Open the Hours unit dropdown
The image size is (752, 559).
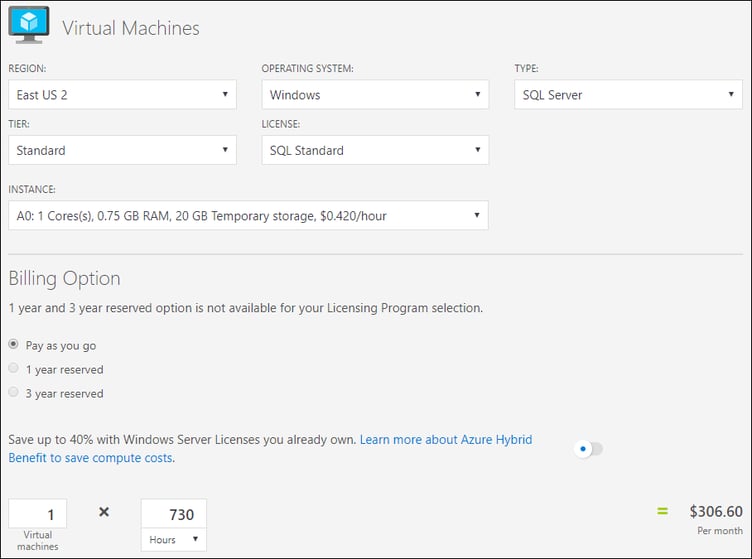(x=174, y=540)
